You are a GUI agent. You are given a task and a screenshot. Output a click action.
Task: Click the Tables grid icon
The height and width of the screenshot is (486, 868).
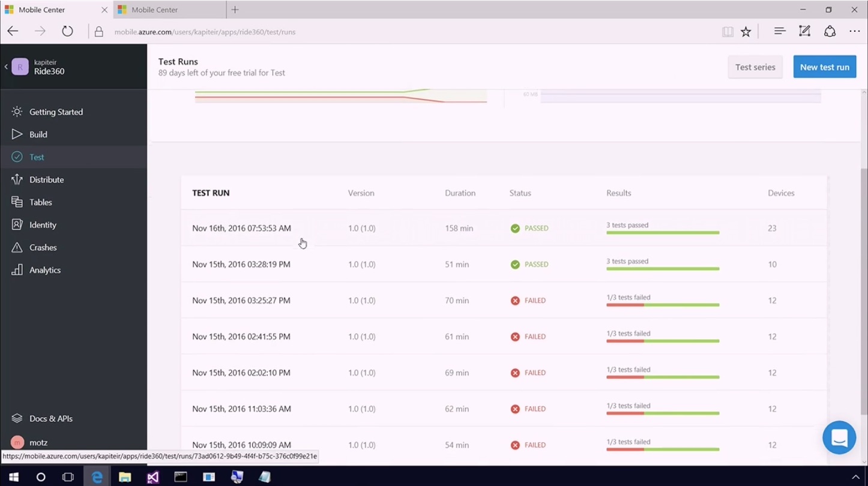tap(17, 202)
